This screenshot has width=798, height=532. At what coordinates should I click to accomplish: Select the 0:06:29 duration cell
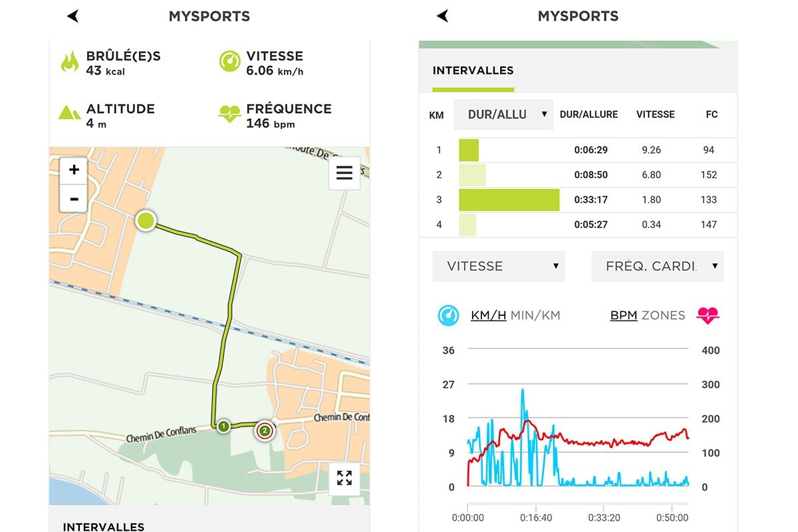(x=591, y=150)
